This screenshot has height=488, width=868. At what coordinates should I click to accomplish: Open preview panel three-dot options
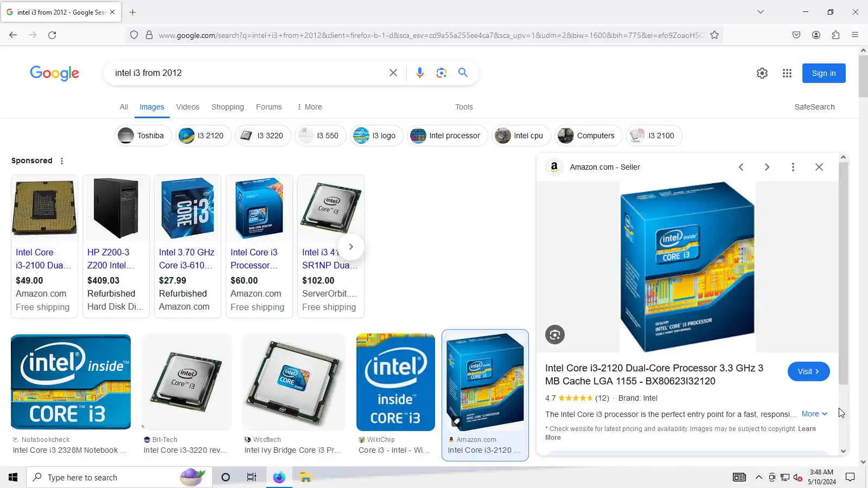[793, 167]
